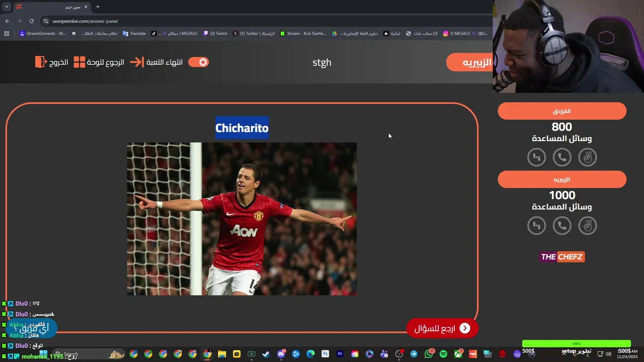
Task: Click the ارجع للسؤال red button
Action: (x=442, y=328)
